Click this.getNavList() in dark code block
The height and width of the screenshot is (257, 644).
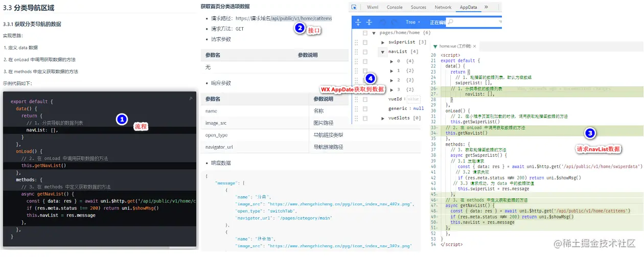pos(44,166)
